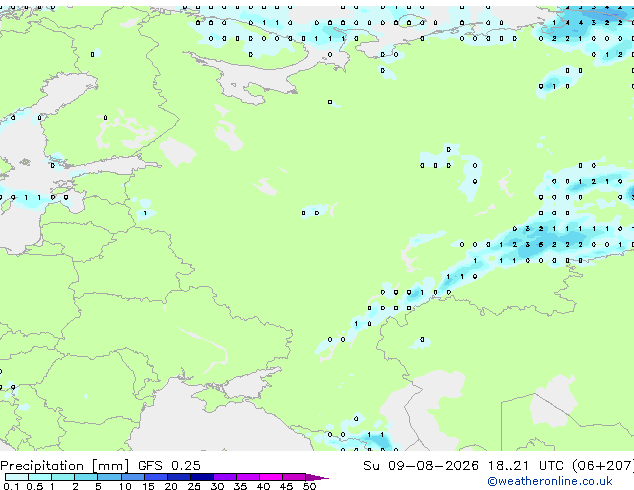Image resolution: width=634 pixels, height=490 pixels.
Task: Click the '0.5' legend scale value
Action: 35,486
